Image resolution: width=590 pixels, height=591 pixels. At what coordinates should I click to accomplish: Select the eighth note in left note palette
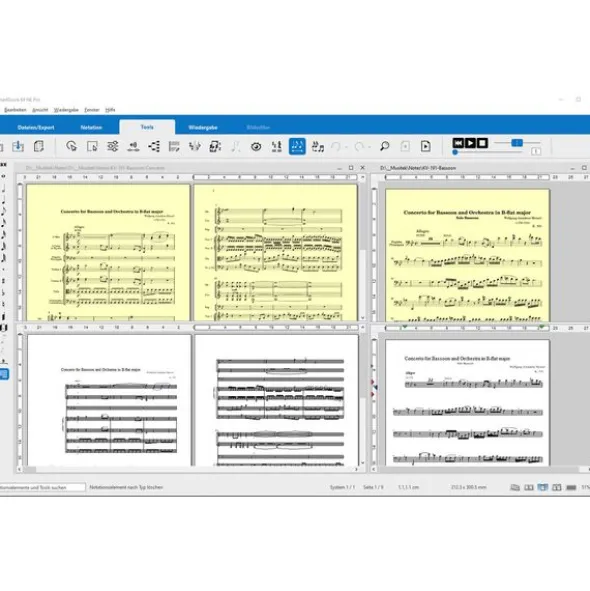(4, 211)
